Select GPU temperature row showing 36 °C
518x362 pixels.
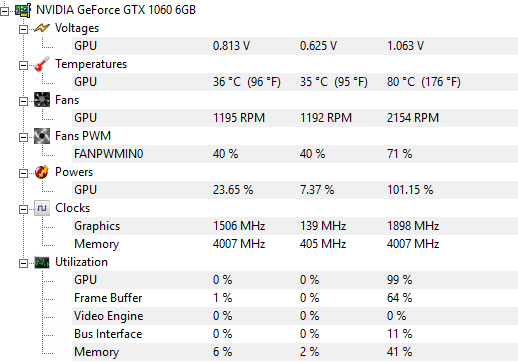(x=295, y=82)
